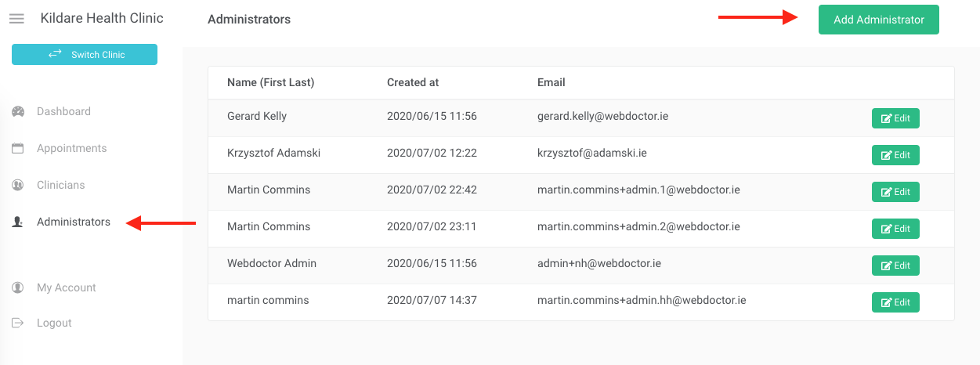Click the Administrators person icon
This screenshot has width=980, height=365.
point(17,222)
